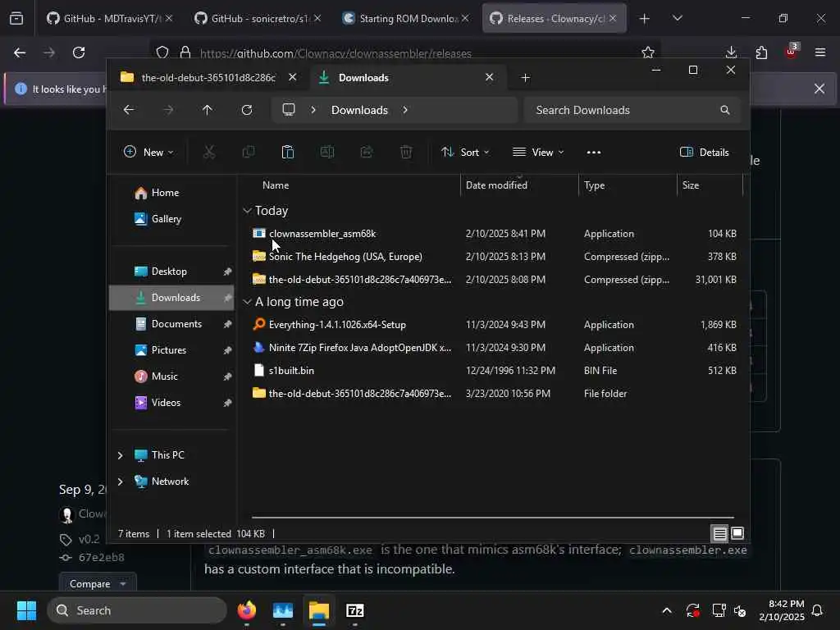Open Videos in navigation pane
Image resolution: width=840 pixels, height=630 pixels.
tap(172, 403)
